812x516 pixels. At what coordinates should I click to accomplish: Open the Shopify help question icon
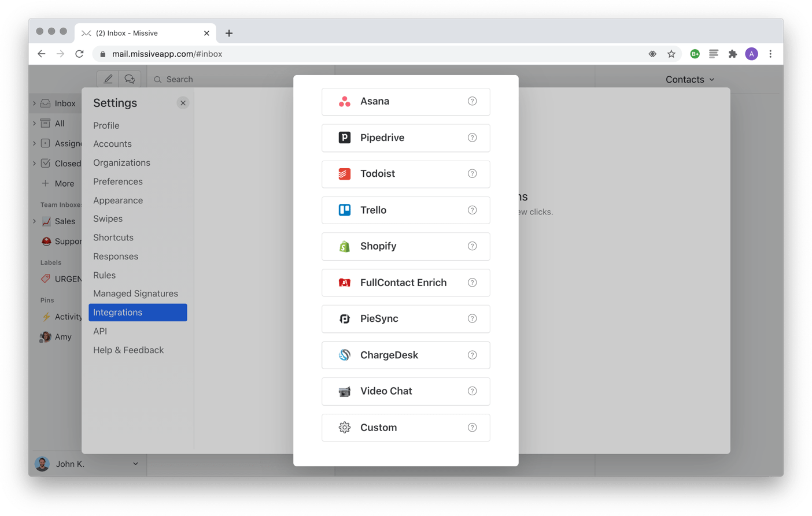click(x=472, y=246)
